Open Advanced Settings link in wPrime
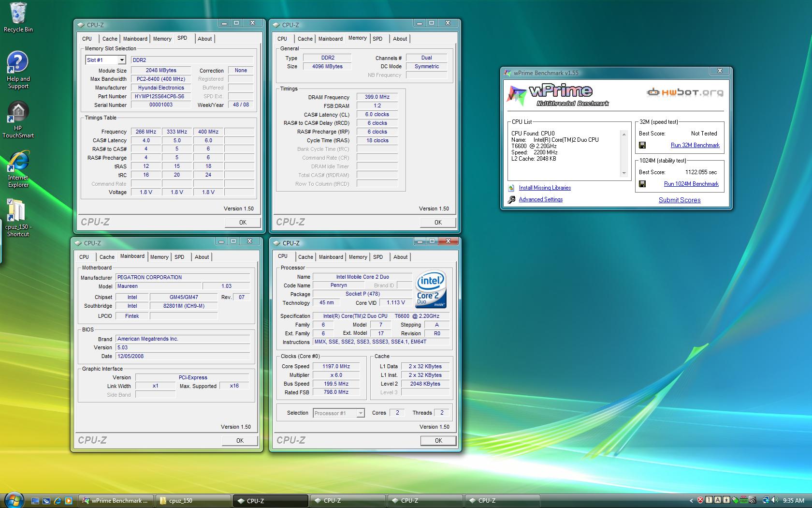The height and width of the screenshot is (508, 812). click(540, 199)
